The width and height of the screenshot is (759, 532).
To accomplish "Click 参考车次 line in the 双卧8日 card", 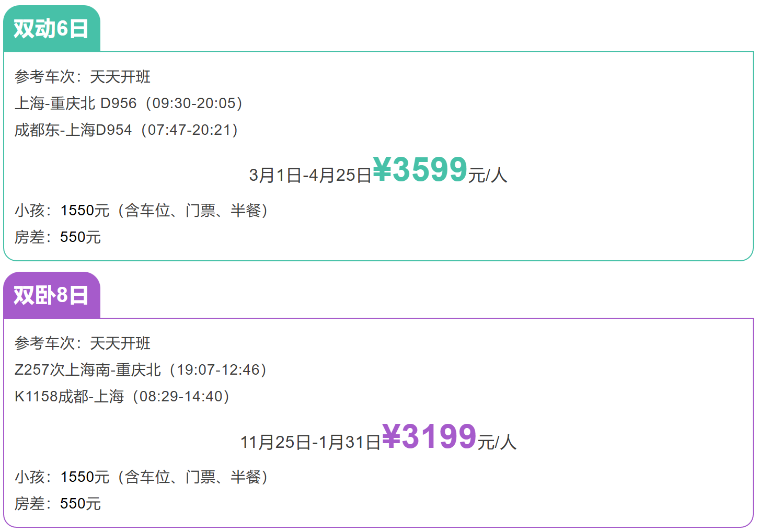I will [83, 343].
